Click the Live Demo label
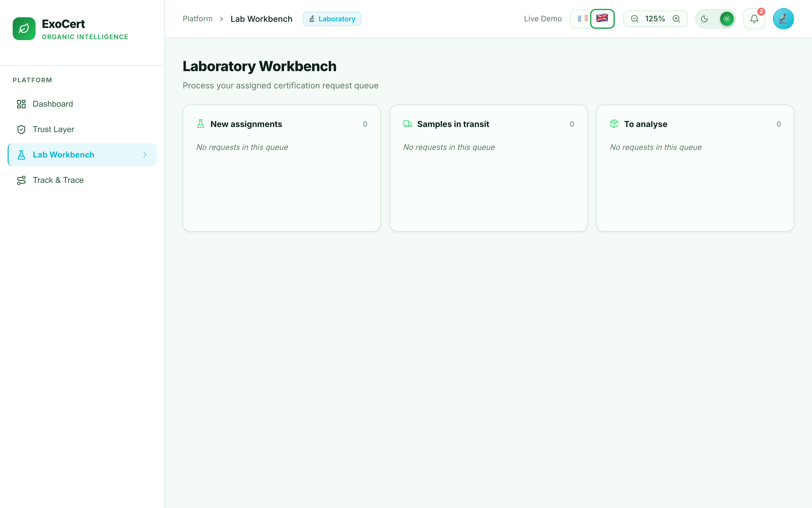This screenshot has height=508, width=812. coord(543,19)
